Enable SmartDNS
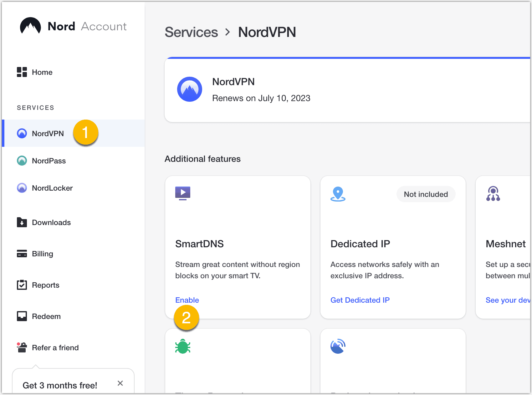The height and width of the screenshot is (395, 532). 187,300
